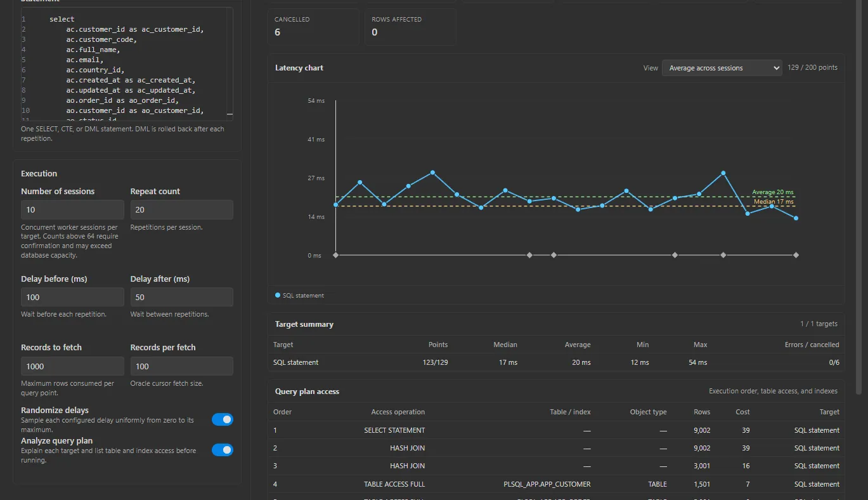Edit the Delay after (ms) field

(181, 298)
